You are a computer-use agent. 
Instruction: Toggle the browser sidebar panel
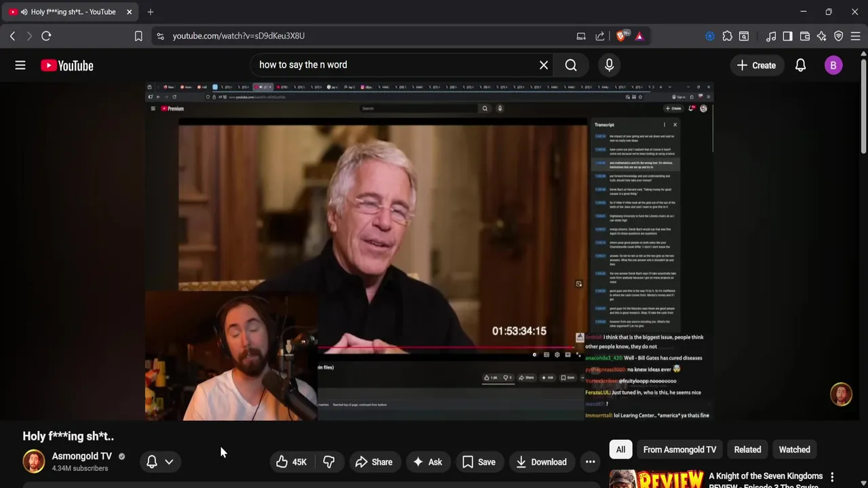tap(787, 36)
